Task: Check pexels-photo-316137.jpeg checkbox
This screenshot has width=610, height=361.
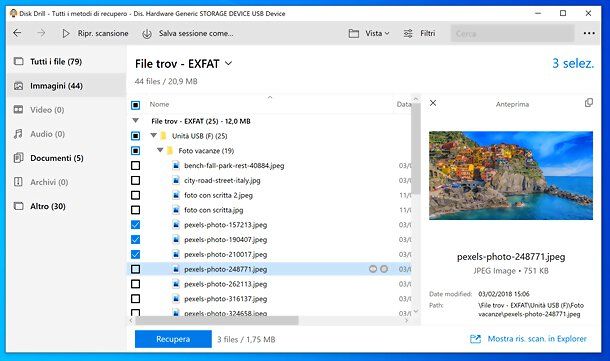Action: point(135,298)
